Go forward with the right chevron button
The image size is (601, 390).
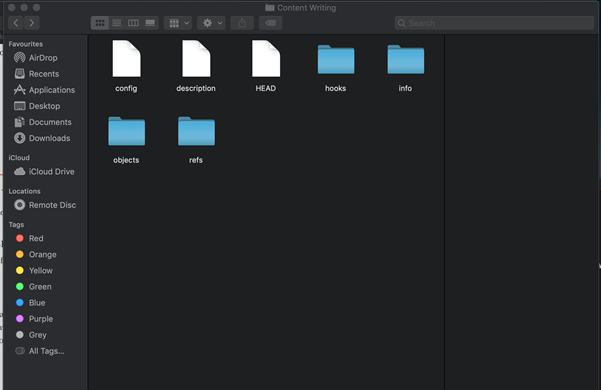[32, 23]
